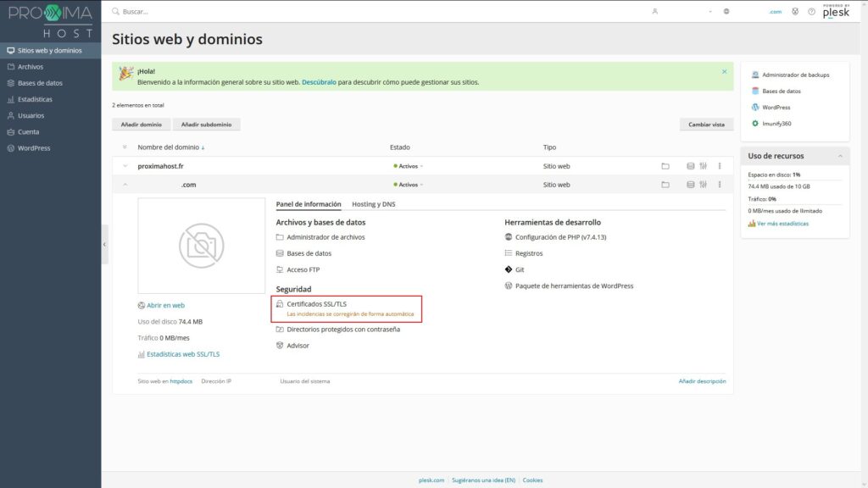
Task: Switch to Panel de información tab
Action: pos(309,204)
